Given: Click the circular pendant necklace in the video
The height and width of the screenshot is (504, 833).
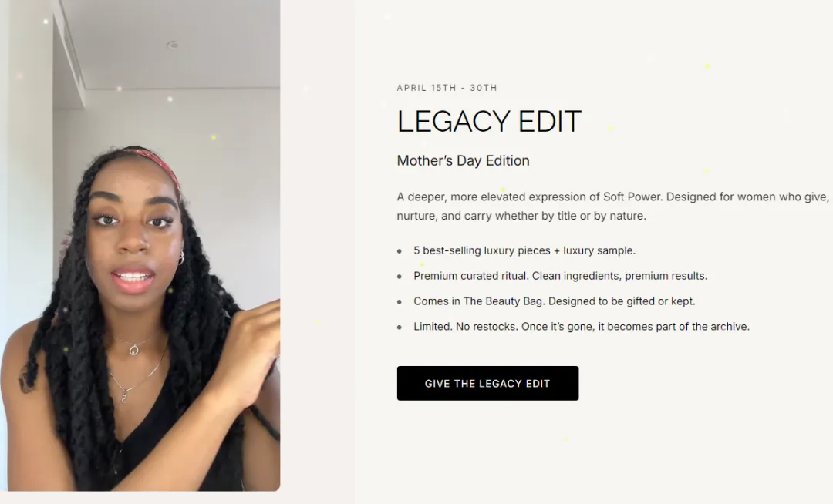Looking at the screenshot, I should [x=134, y=350].
